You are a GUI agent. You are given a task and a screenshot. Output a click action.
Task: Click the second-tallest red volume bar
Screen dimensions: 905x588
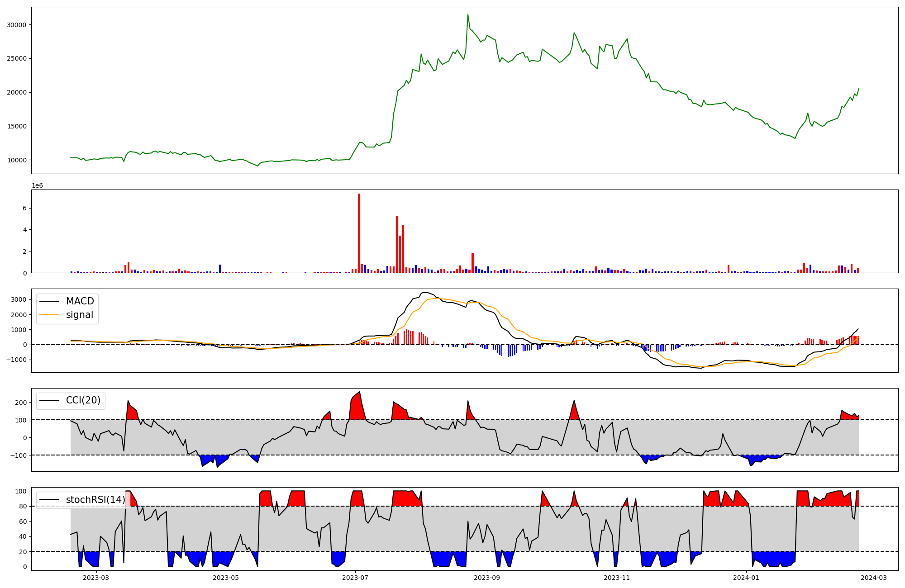click(x=397, y=244)
